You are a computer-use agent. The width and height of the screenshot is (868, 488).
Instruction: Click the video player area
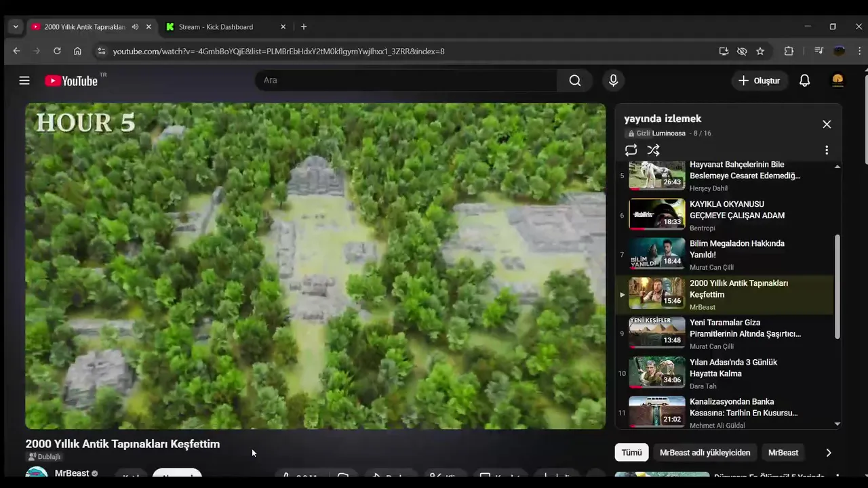[315, 266]
